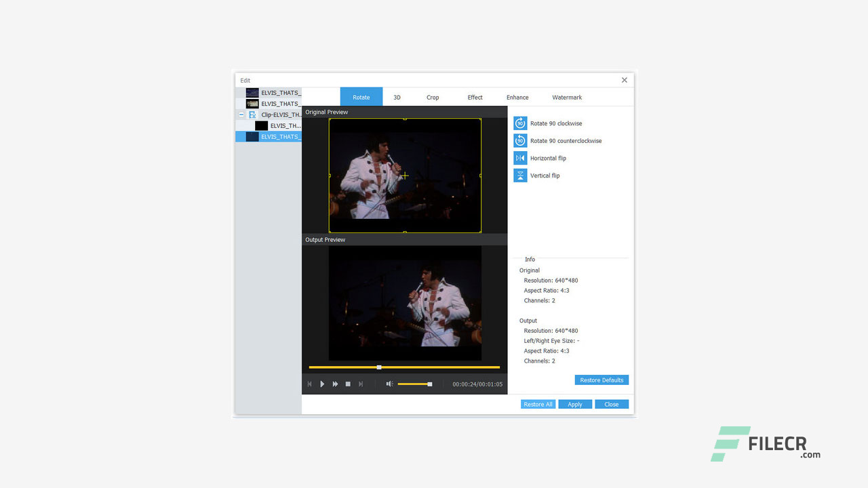This screenshot has height=488, width=868.
Task: Switch to the Rotate tab
Action: point(361,97)
